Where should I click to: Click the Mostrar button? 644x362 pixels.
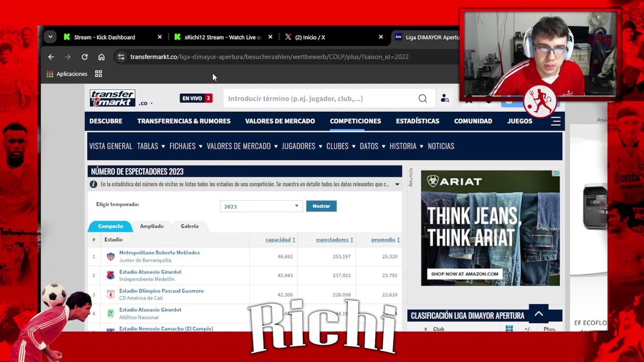coord(321,206)
